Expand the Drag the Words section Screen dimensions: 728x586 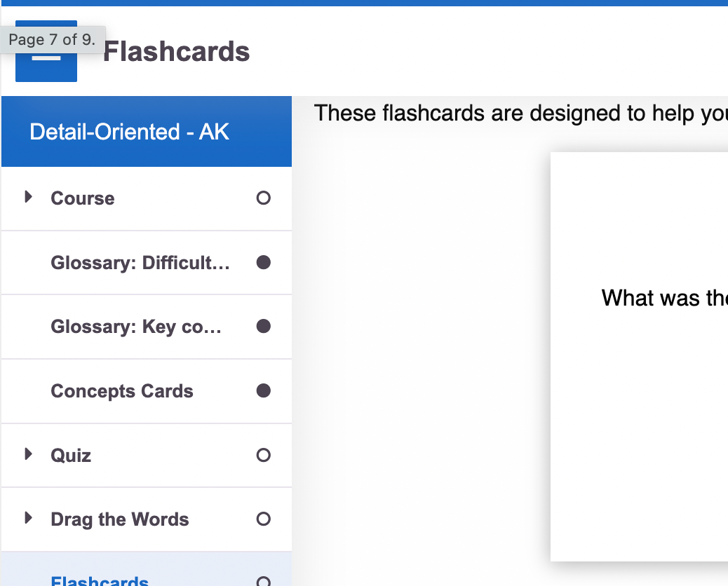[x=28, y=519]
